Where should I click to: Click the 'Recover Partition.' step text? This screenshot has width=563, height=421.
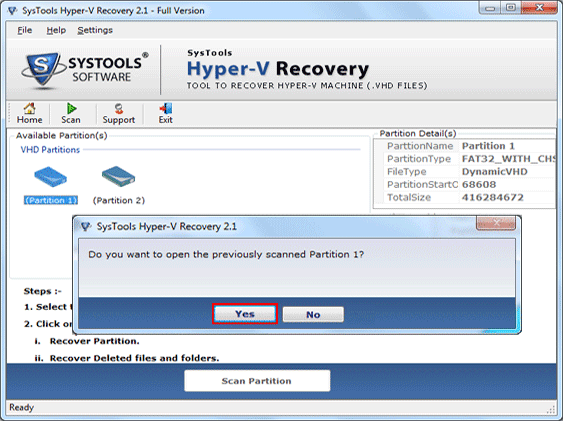(x=94, y=341)
